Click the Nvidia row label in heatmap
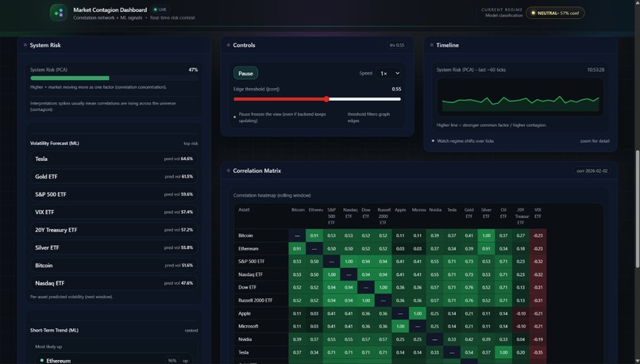Viewport: 640px width, 364px height. [x=245, y=339]
